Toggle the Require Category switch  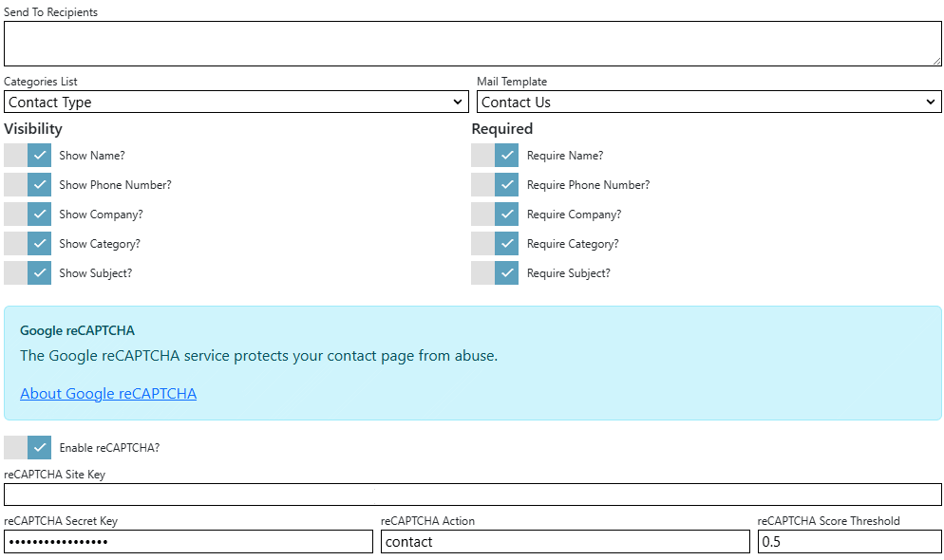coord(495,244)
